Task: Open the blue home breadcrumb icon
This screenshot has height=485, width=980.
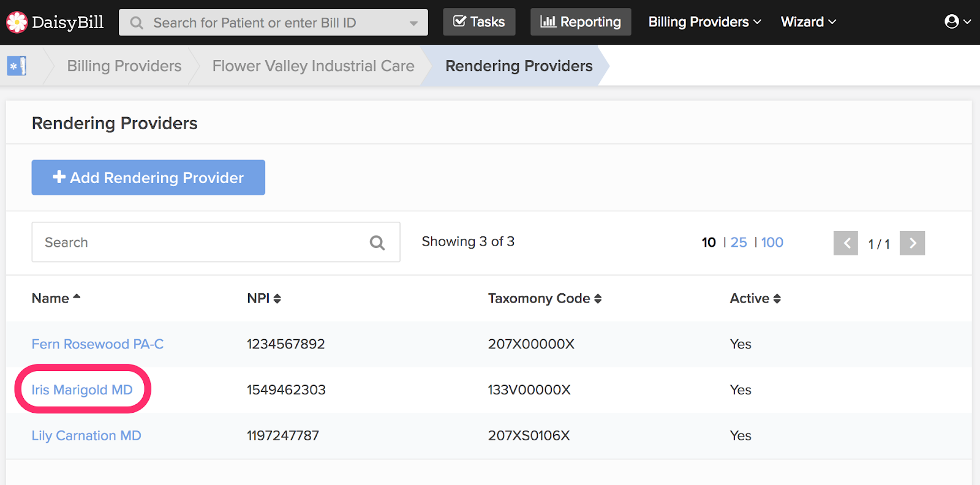Action: click(x=17, y=66)
